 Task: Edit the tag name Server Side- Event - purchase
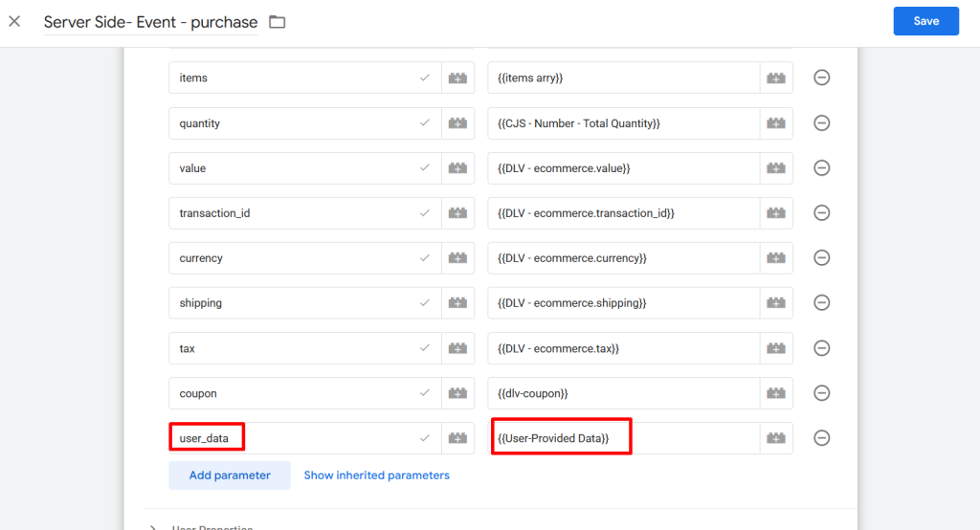150,22
